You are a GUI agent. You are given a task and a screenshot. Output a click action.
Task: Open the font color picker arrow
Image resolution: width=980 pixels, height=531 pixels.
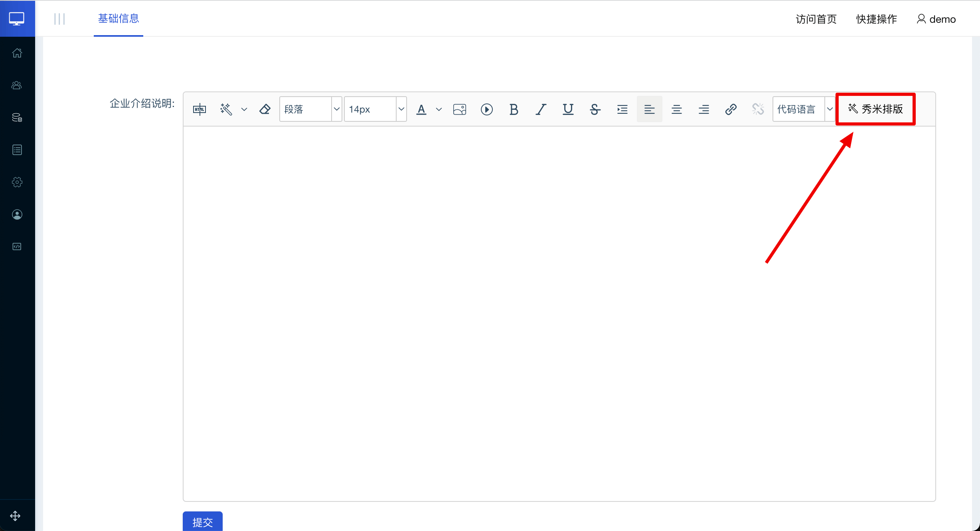tap(439, 109)
